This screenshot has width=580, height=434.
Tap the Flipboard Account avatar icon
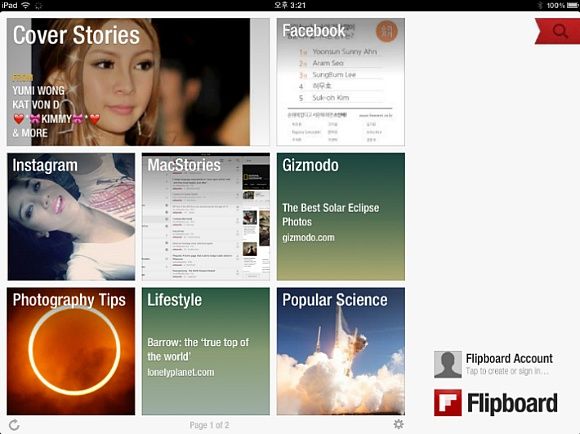(x=448, y=364)
